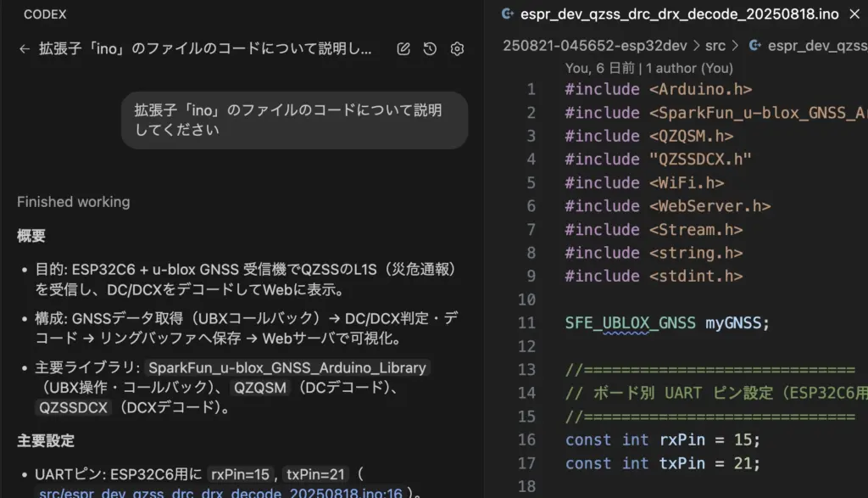Viewport: 868px width, 498px height.
Task: Click the "1 author (You)" blame annotation
Action: click(689, 68)
